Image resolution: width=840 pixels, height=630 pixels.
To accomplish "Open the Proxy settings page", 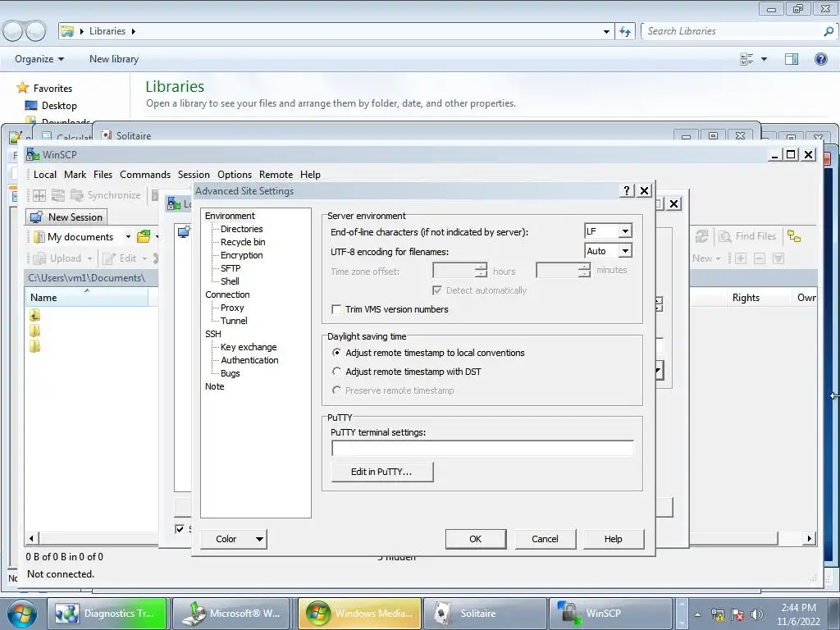I will click(x=232, y=308).
